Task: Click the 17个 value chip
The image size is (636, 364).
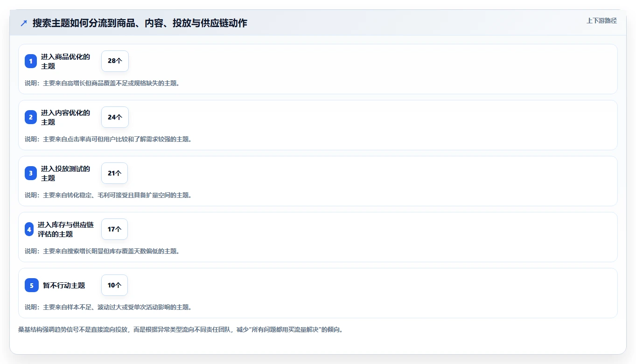Action: (x=114, y=229)
